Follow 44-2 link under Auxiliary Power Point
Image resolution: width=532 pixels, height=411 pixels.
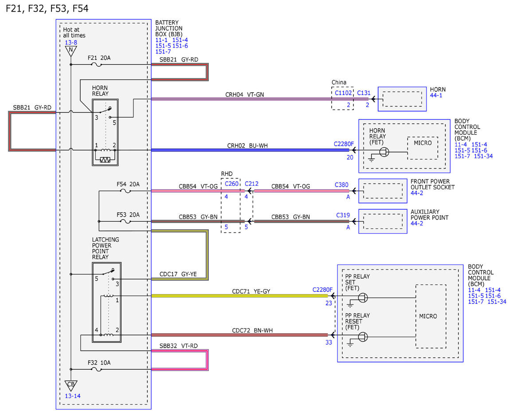click(417, 223)
